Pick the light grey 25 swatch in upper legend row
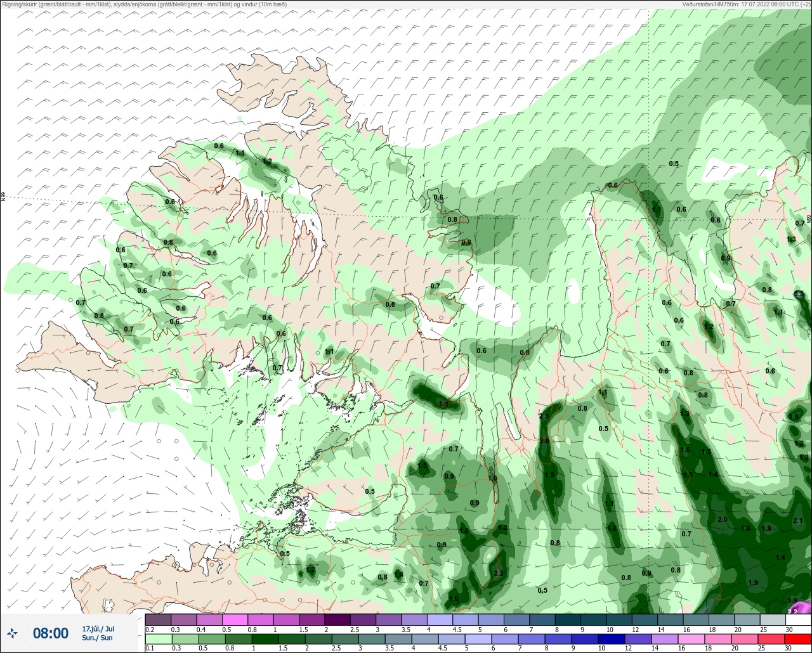The height and width of the screenshot is (653, 812). pyautogui.click(x=772, y=619)
